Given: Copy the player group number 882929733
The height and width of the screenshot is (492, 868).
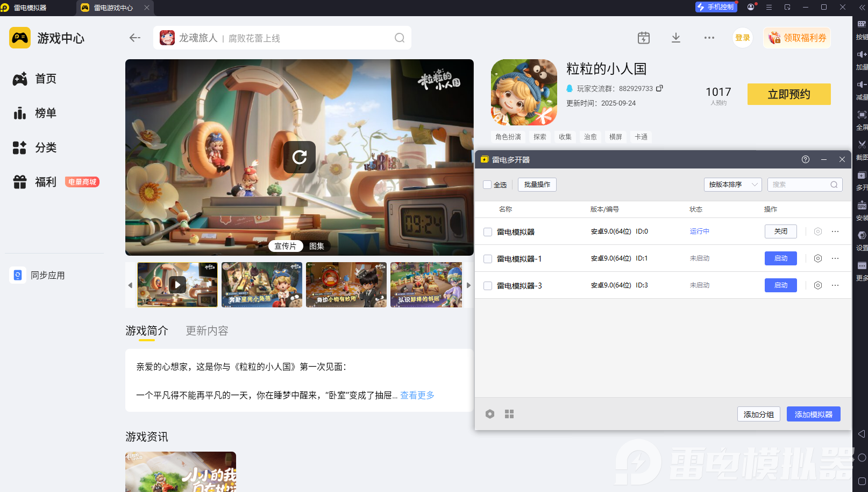Looking at the screenshot, I should click(659, 88).
